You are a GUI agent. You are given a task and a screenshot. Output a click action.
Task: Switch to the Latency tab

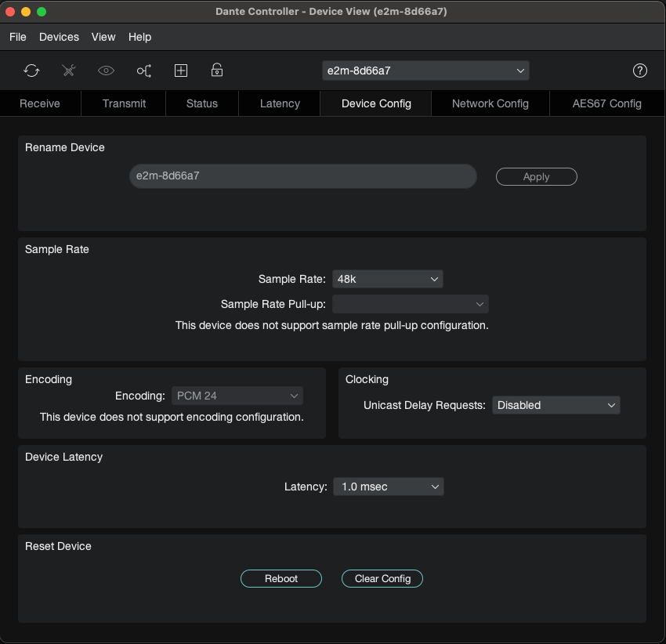280,103
